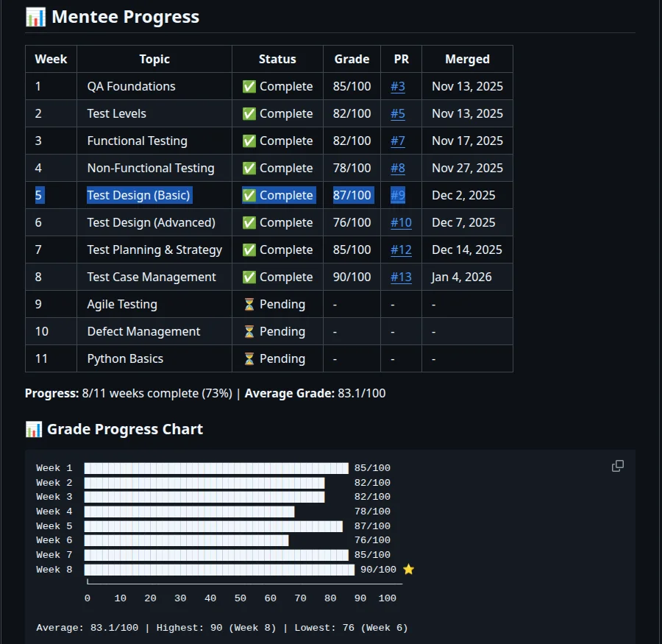This screenshot has height=644, width=662.
Task: Open pull request #12 for Week 7
Action: [x=401, y=250]
